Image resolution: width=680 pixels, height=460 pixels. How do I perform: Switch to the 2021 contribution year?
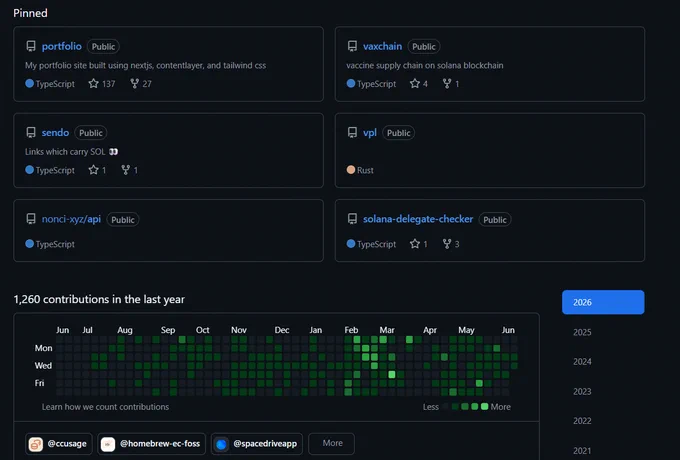pyautogui.click(x=582, y=451)
